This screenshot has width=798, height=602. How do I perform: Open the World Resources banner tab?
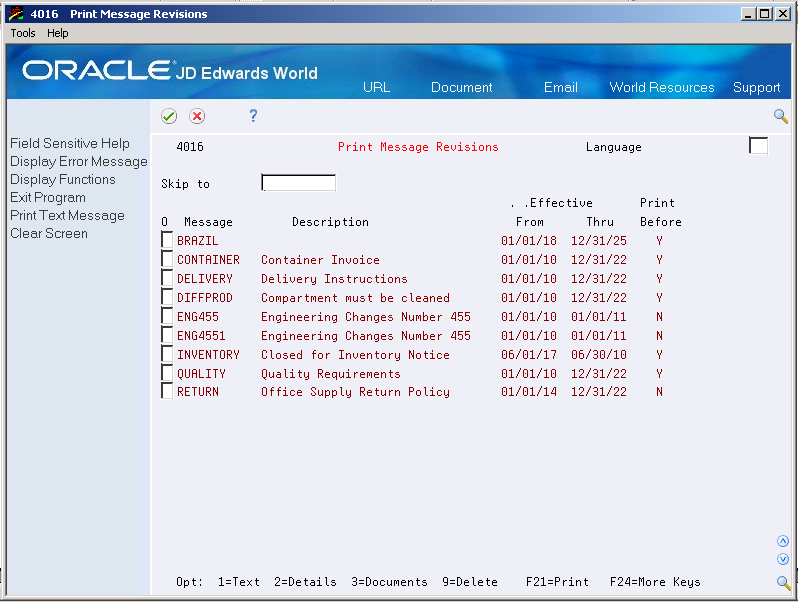tap(662, 88)
